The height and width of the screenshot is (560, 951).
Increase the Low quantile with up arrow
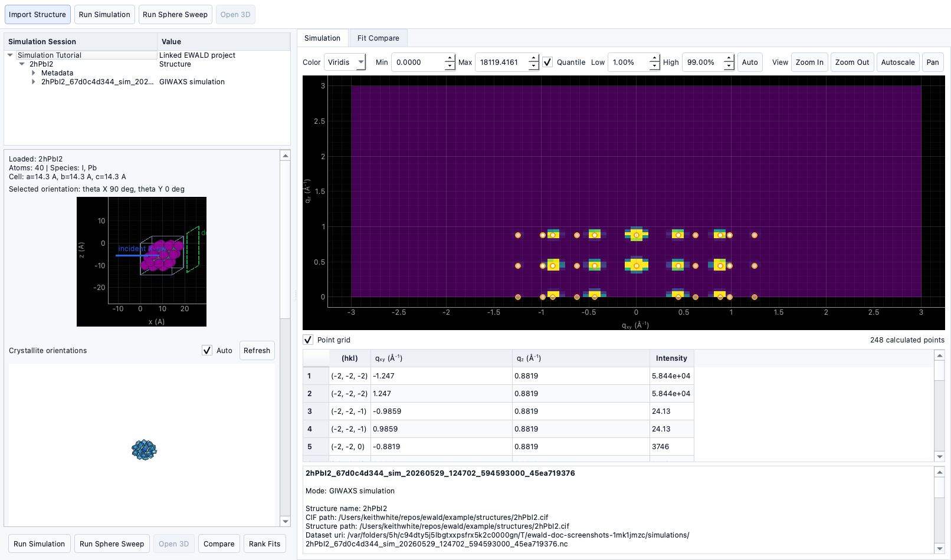654,58
